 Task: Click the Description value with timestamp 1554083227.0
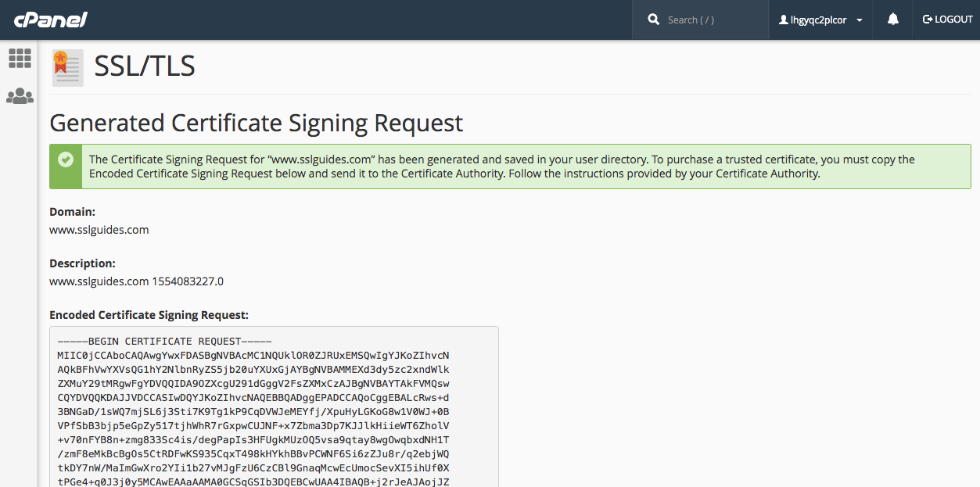pyautogui.click(x=136, y=281)
